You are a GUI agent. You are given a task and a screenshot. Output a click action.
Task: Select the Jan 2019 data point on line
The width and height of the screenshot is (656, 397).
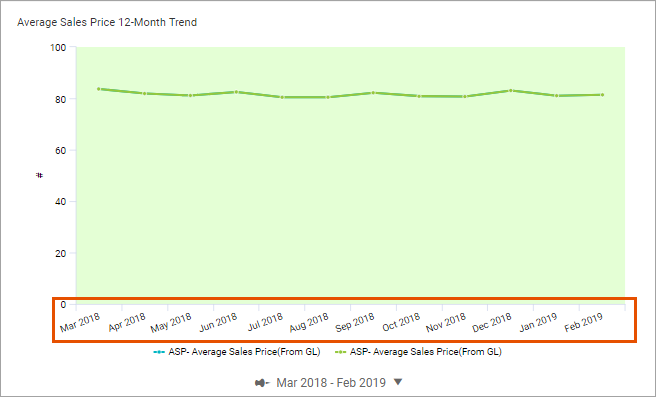click(556, 96)
